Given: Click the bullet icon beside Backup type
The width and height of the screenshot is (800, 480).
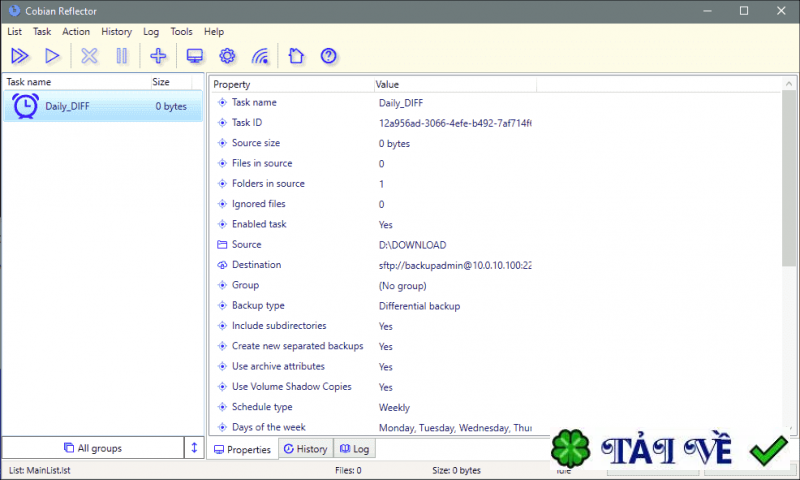Looking at the screenshot, I should click(x=222, y=306).
